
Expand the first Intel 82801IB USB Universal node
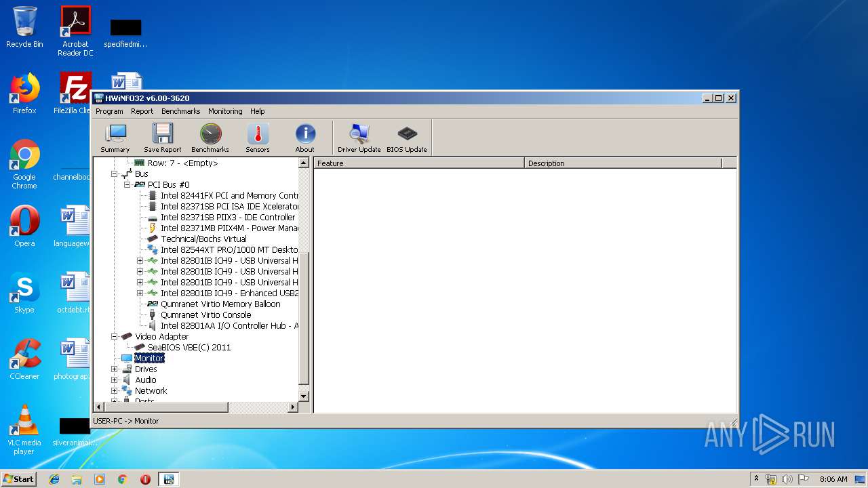pyautogui.click(x=140, y=261)
